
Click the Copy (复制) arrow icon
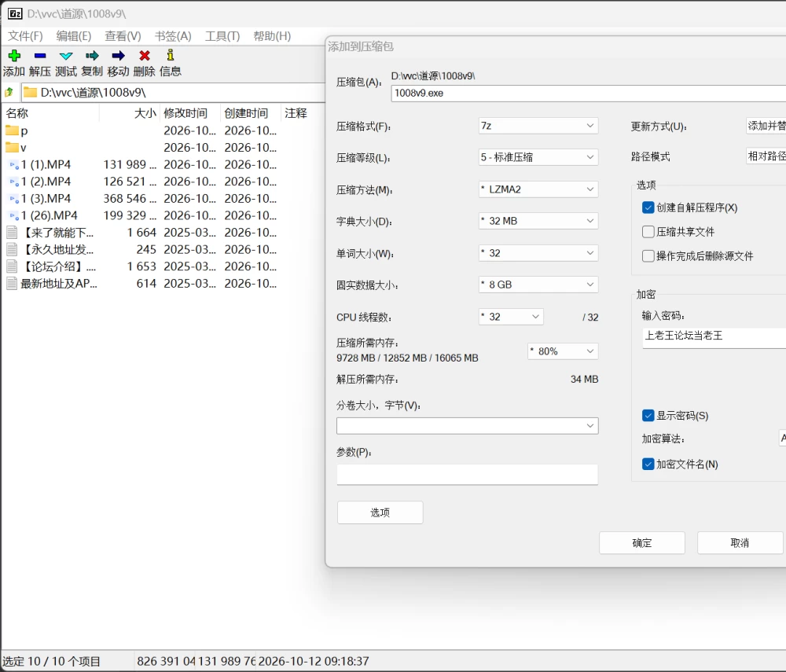click(92, 55)
